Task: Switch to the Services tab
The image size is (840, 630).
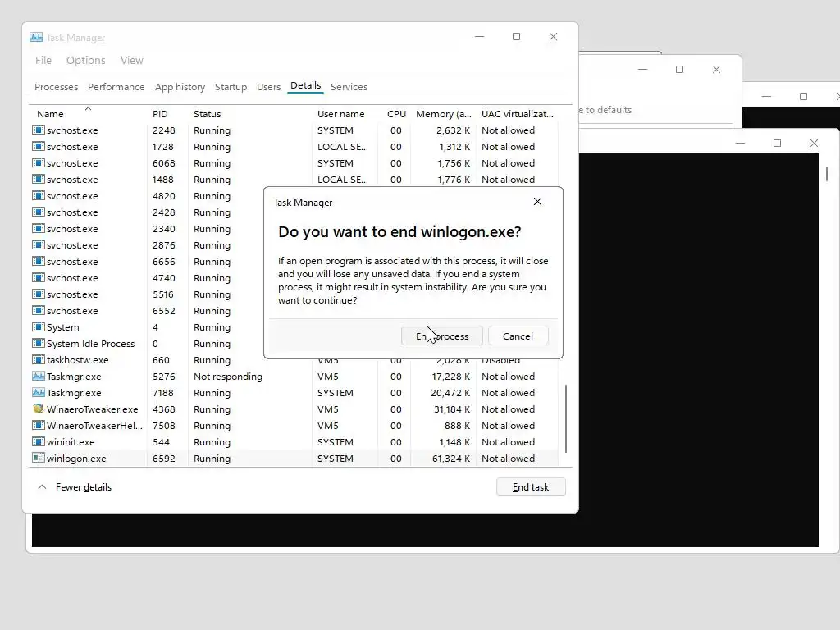Action: 349,87
